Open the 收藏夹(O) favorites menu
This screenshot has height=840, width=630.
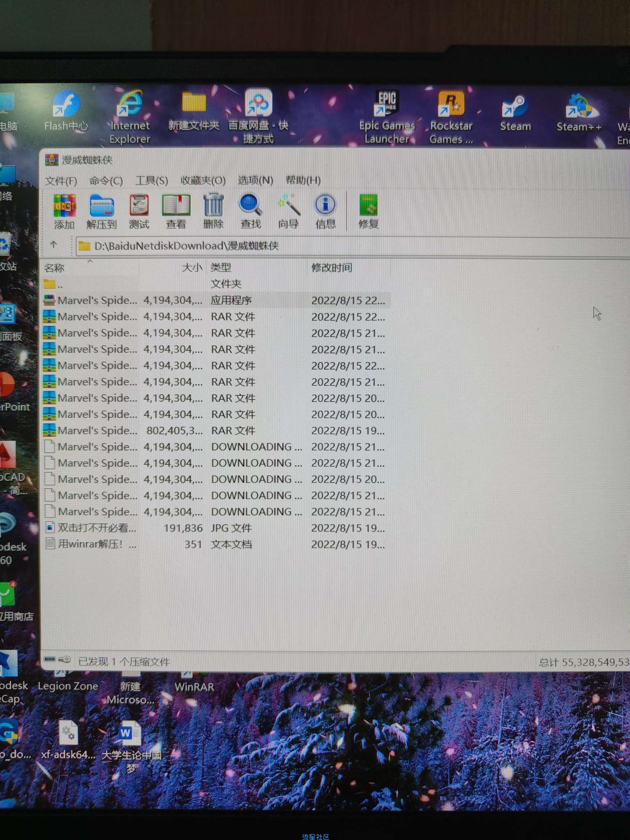click(203, 180)
